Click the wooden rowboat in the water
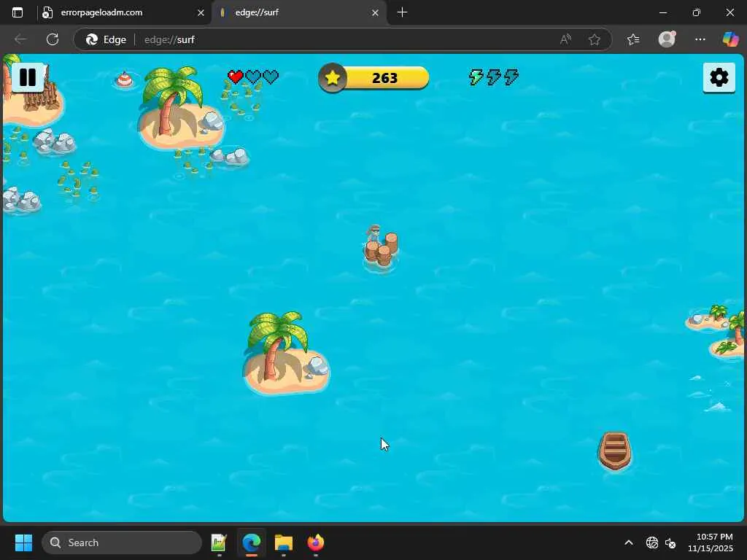 614,451
